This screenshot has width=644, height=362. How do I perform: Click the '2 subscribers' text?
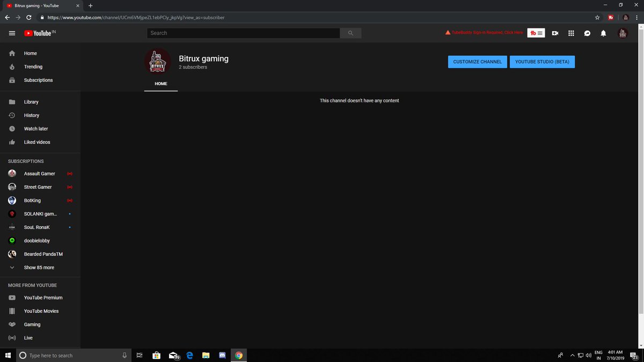point(193,68)
